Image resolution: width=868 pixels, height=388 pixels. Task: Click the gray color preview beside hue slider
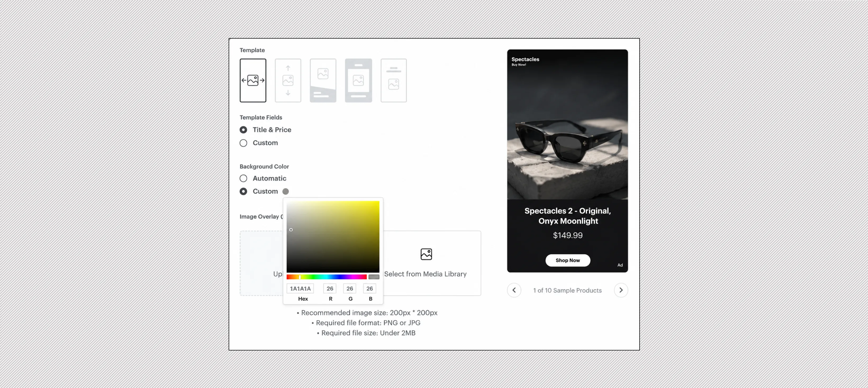tap(374, 277)
